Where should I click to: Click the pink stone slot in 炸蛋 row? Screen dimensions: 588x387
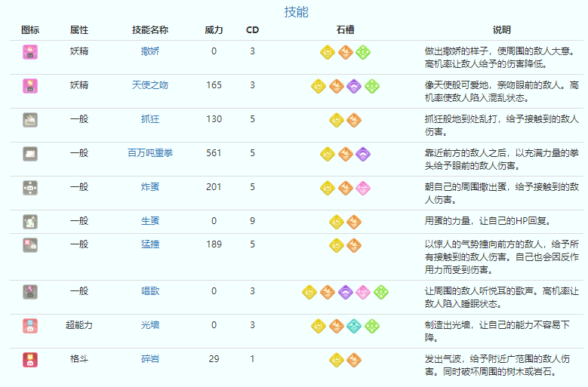(x=363, y=187)
